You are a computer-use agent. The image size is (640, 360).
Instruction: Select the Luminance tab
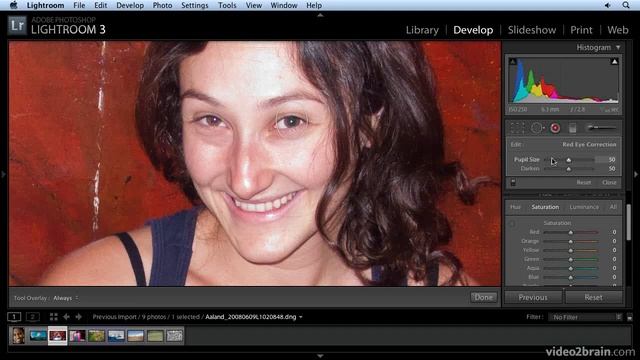584,207
